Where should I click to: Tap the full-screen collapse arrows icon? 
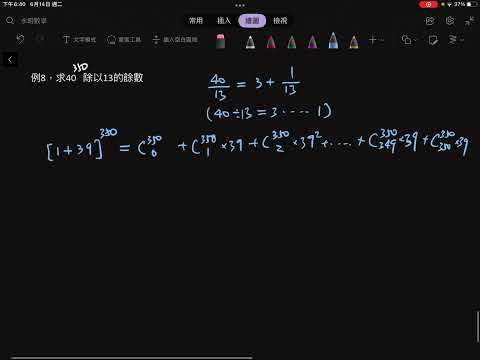(469, 21)
